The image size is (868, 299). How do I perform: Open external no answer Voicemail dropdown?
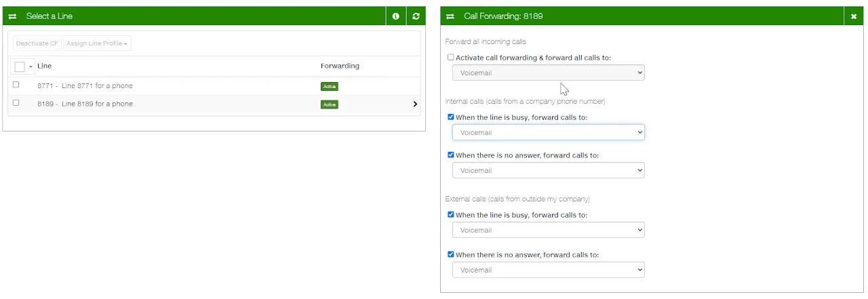(x=549, y=270)
